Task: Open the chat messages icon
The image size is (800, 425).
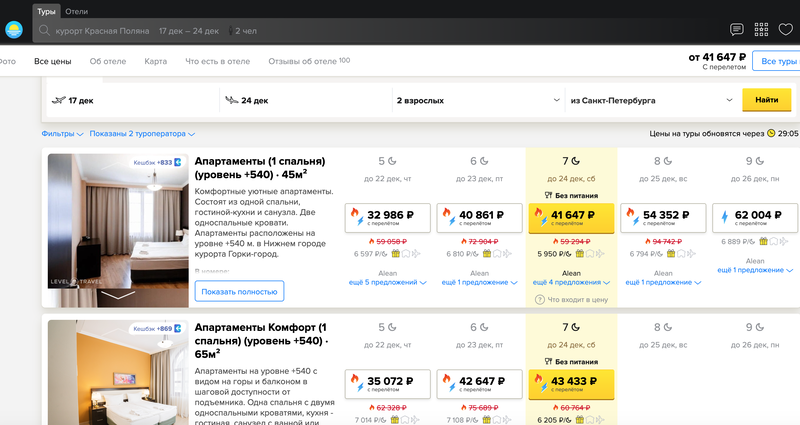Action: coord(736,30)
